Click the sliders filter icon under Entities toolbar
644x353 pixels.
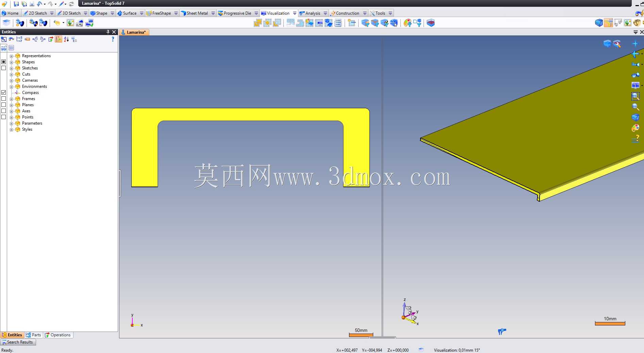pyautogui.click(x=11, y=48)
